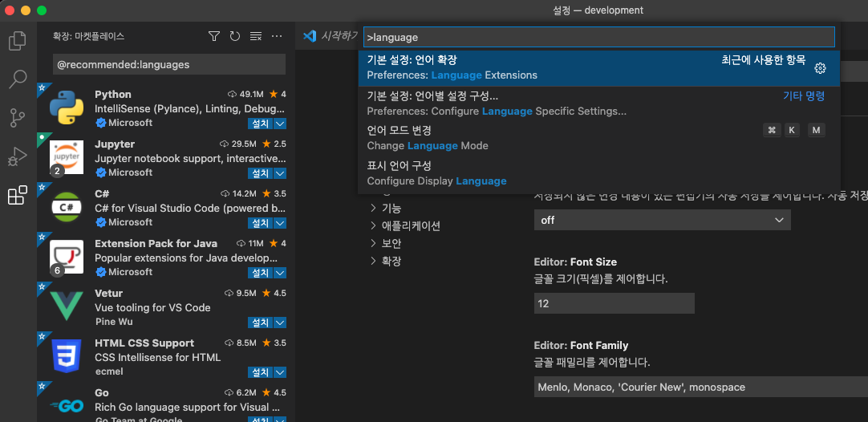Install the Python extension
Image resolution: width=868 pixels, height=422 pixels.
point(260,123)
